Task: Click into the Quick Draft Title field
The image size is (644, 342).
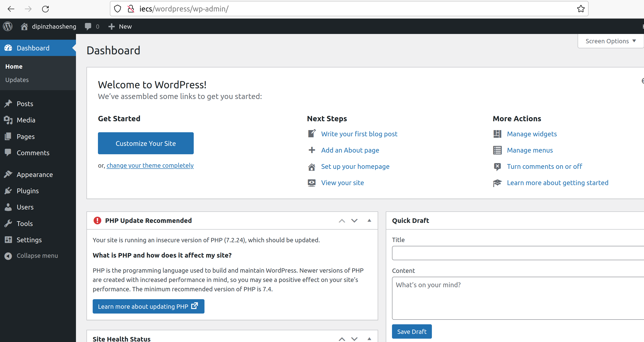Action: [x=517, y=253]
